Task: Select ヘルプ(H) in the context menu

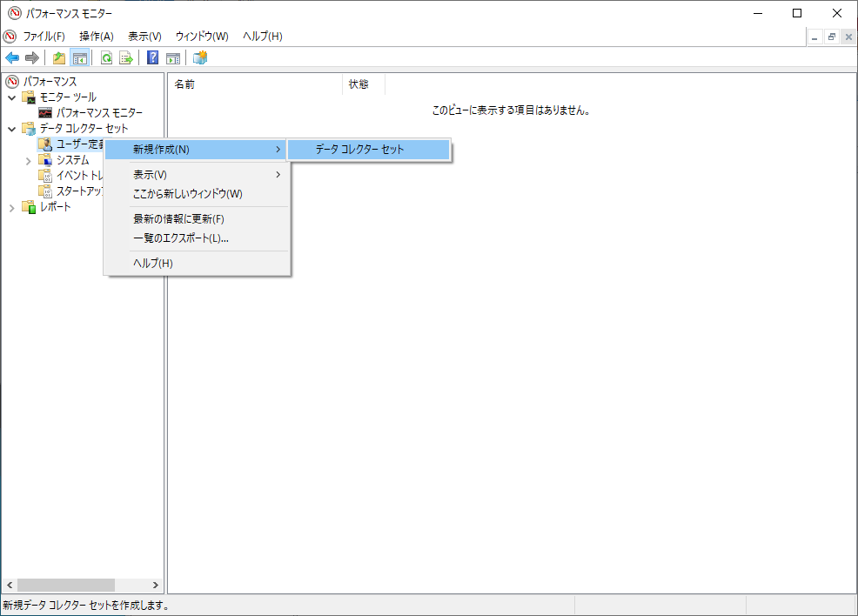Action: point(197,263)
